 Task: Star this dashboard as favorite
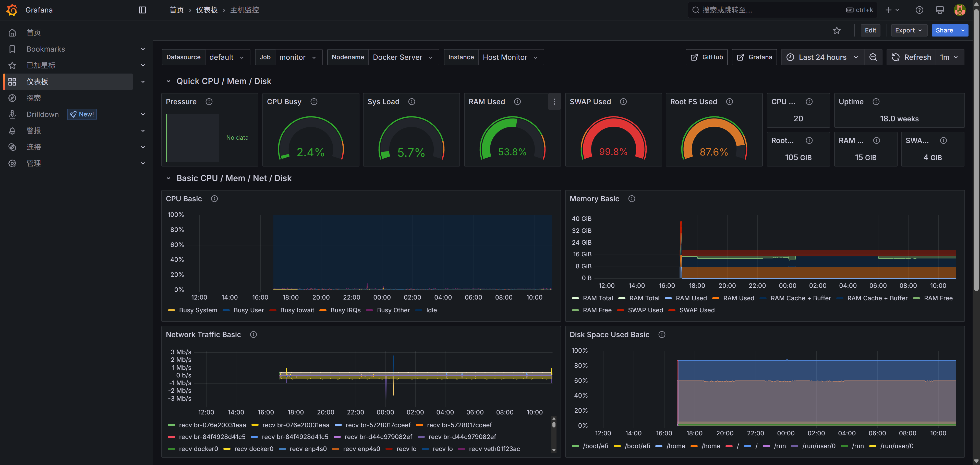pyautogui.click(x=836, y=30)
